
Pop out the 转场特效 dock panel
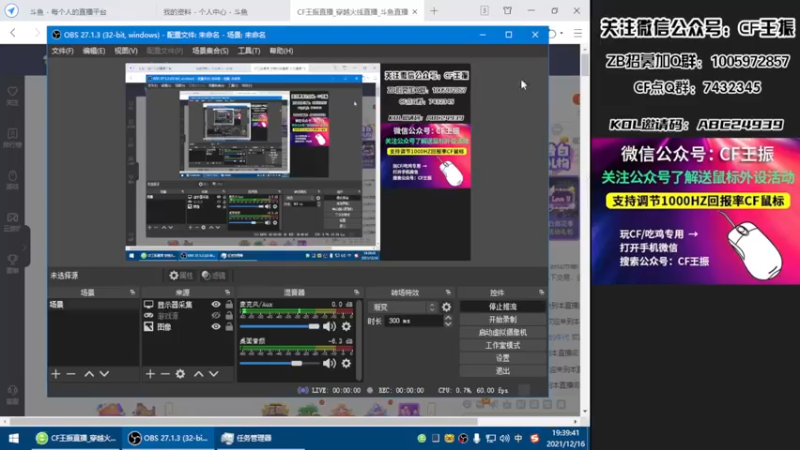[448, 292]
